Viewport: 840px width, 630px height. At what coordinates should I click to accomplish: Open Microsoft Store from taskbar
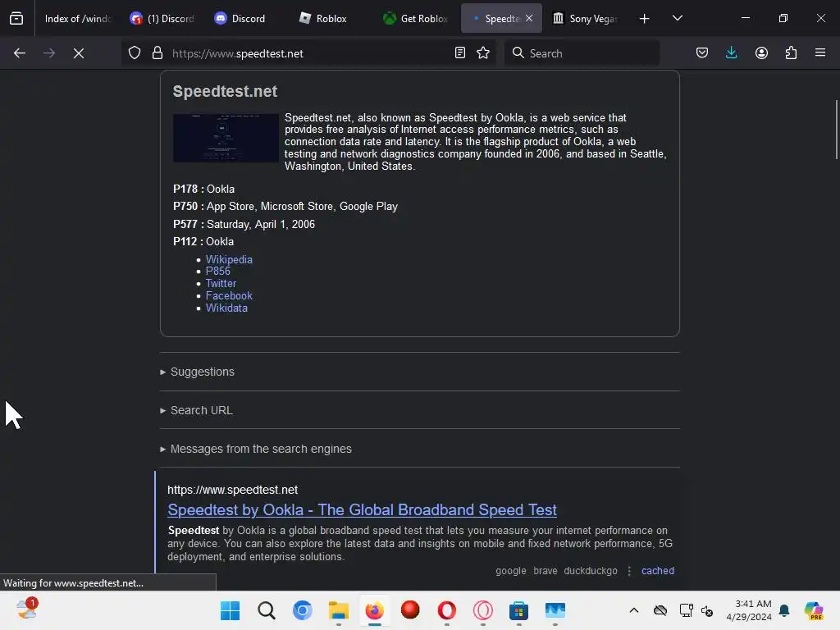coord(518,610)
